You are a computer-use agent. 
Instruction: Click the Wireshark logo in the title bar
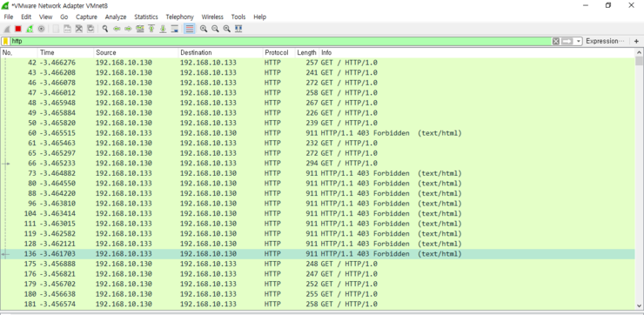coord(5,5)
